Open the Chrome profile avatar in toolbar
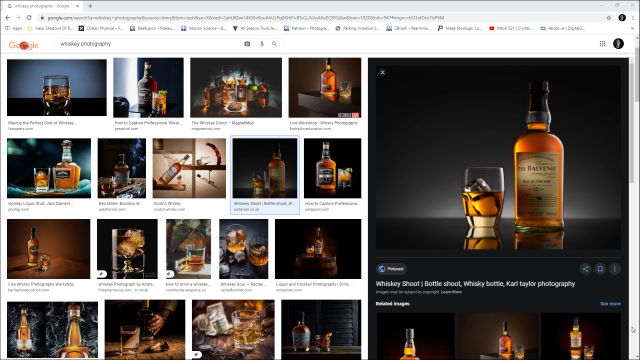Screen dimensions: 640x360 tap(622, 18)
